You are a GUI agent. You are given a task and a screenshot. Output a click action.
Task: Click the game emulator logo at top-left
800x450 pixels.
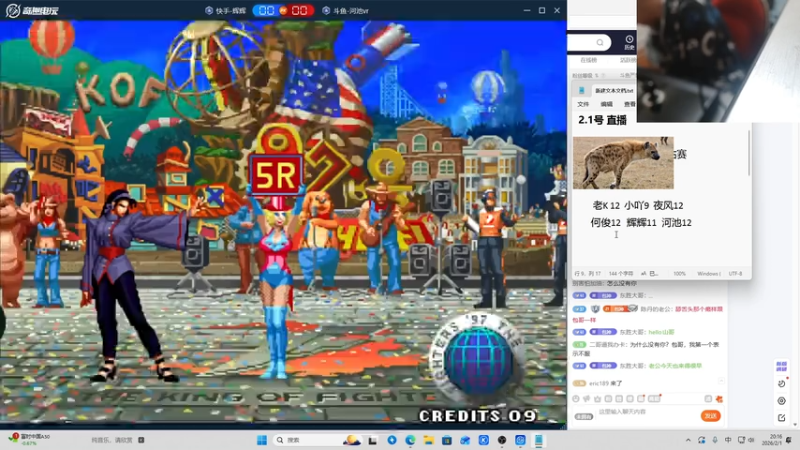pyautogui.click(x=32, y=10)
